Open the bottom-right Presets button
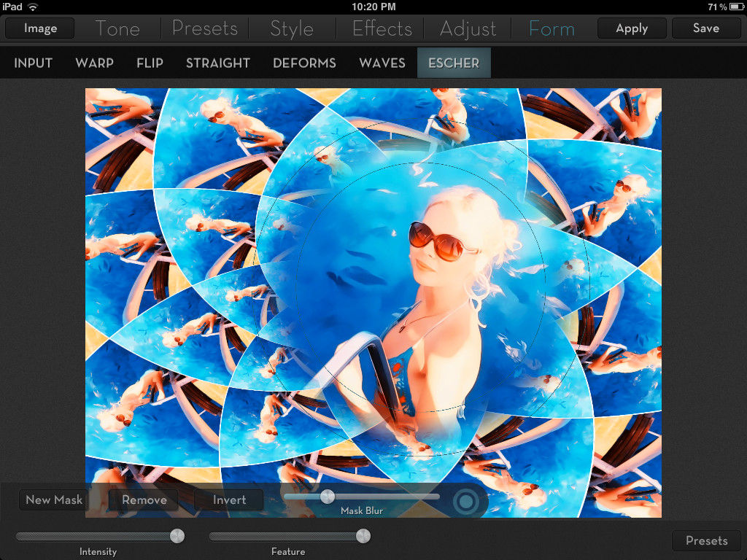This screenshot has width=747, height=560. click(x=706, y=540)
